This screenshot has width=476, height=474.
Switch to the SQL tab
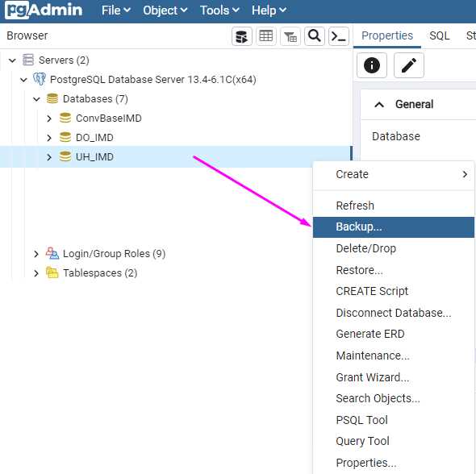point(439,35)
